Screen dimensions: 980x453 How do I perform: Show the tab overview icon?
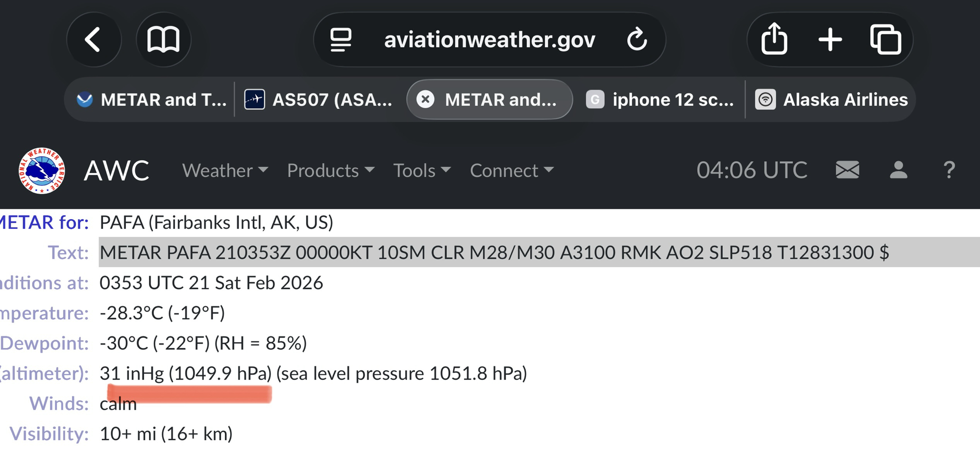[885, 40]
